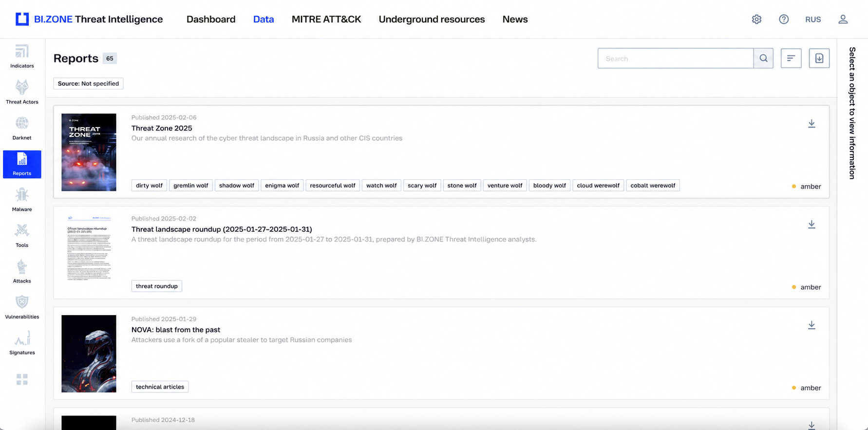Open help question mark icon
This screenshot has width=868, height=430.
[x=784, y=19]
